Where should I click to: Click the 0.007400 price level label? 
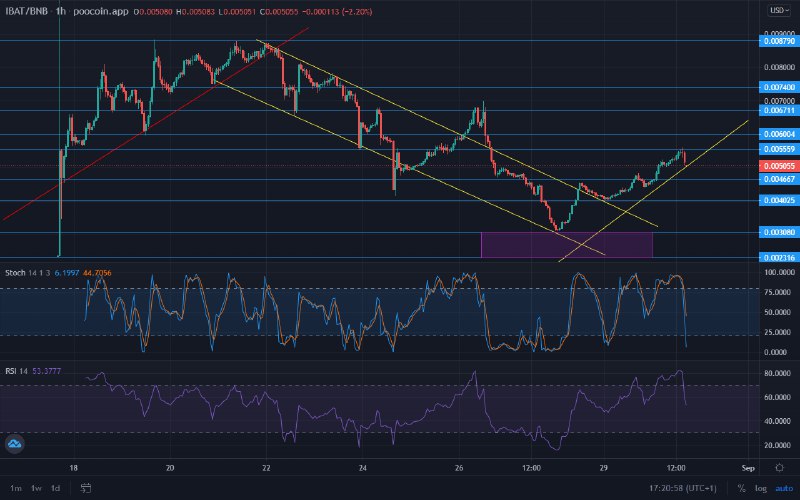click(779, 87)
